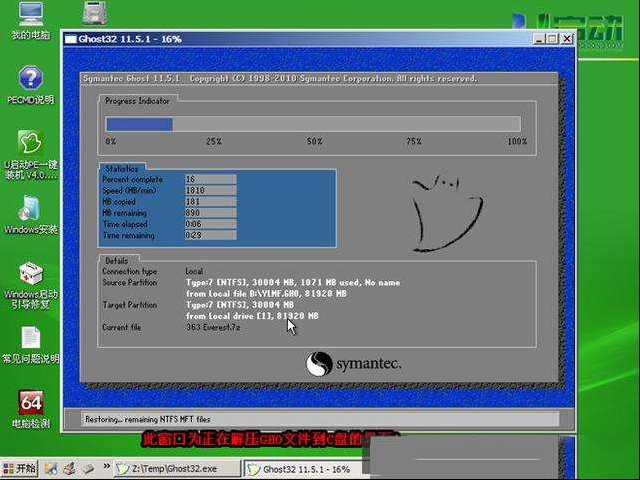Screen dimensions: 640x480
Task: Open the 我的电脑 desktop icon
Action: tap(31, 20)
